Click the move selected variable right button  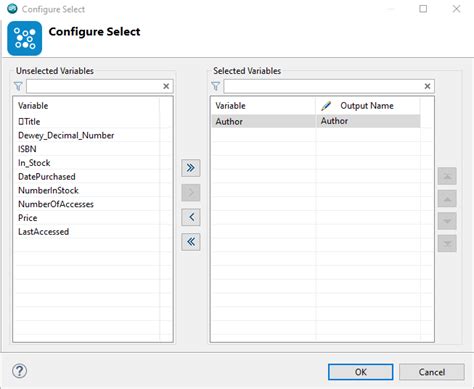pos(191,192)
